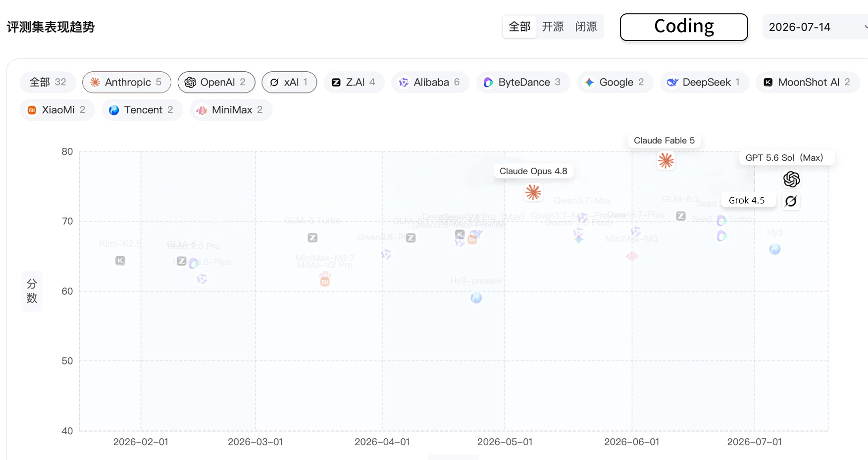Screen dimensions: 868x460
Task: Toggle the 全部 32 vendor filter chip
Action: (x=48, y=82)
